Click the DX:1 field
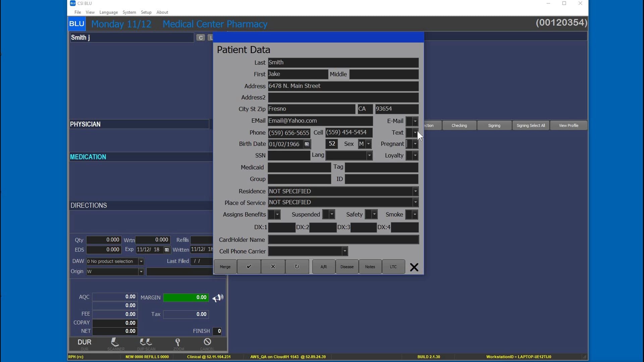This screenshot has height=362, width=644. click(282, 227)
